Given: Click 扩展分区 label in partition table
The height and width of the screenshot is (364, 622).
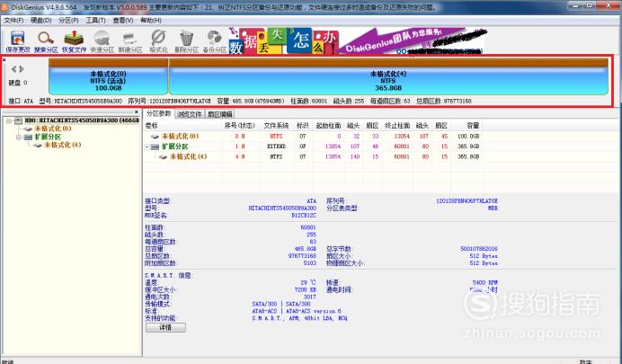Looking at the screenshot, I should [174, 146].
